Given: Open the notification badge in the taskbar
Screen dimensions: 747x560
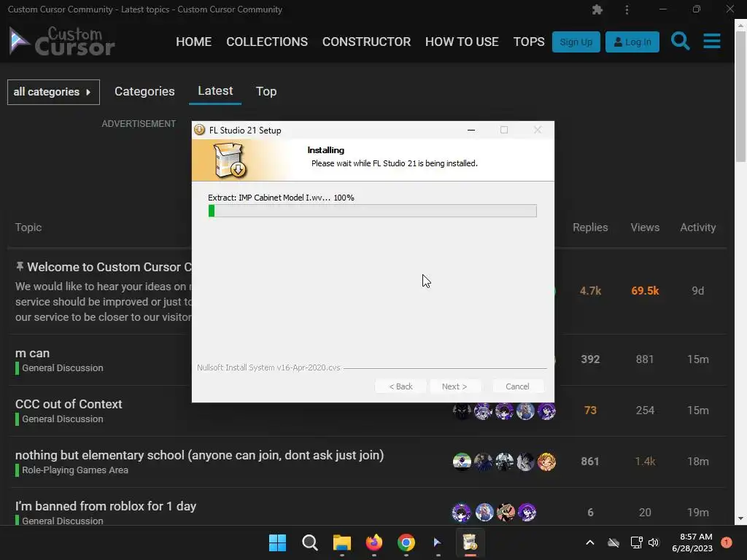Looking at the screenshot, I should [x=726, y=542].
